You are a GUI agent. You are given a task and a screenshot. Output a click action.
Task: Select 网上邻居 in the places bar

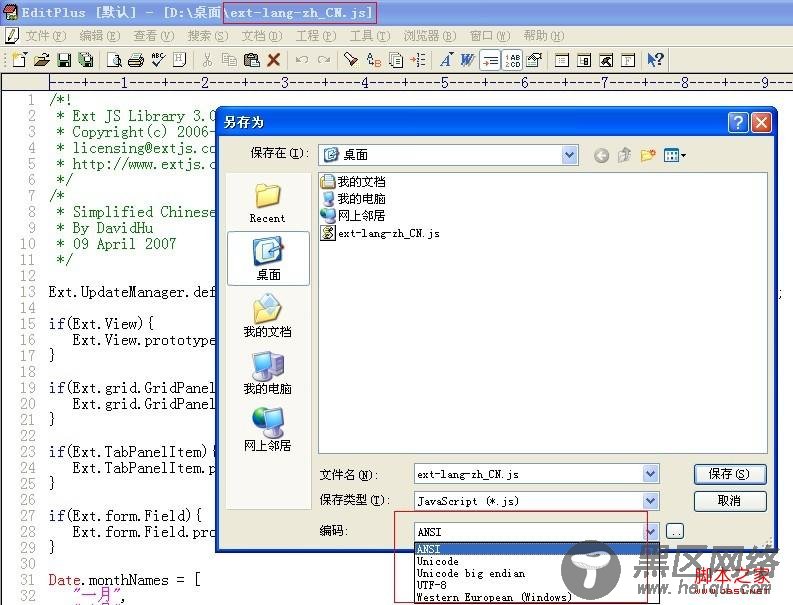pos(268,430)
